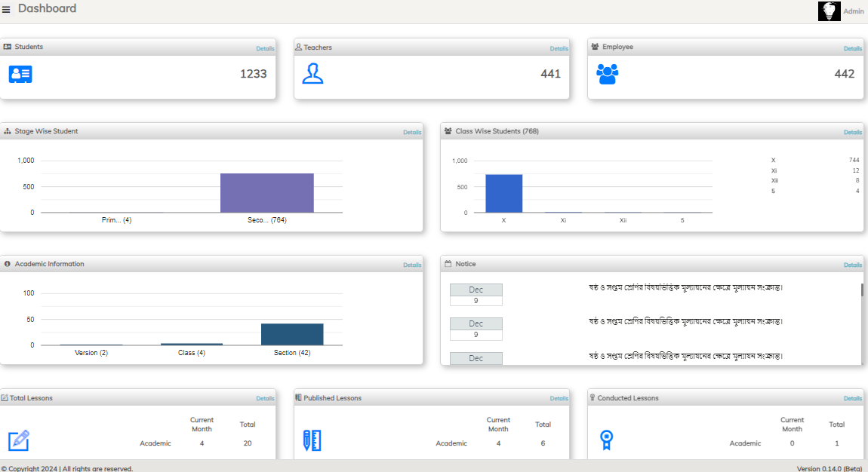The height and width of the screenshot is (472, 868).
Task: Click the Published Lessons ruler-pencil icon
Action: point(312,440)
